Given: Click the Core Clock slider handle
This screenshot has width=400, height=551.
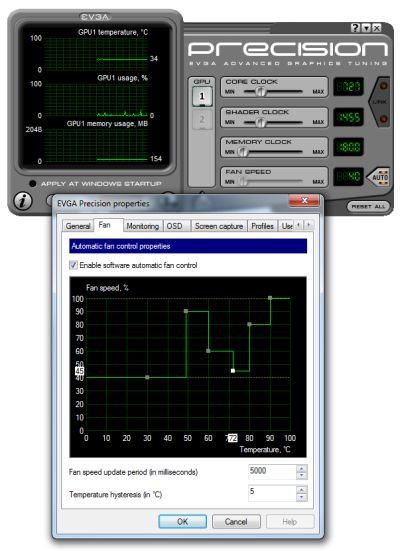Looking at the screenshot, I should [x=261, y=92].
